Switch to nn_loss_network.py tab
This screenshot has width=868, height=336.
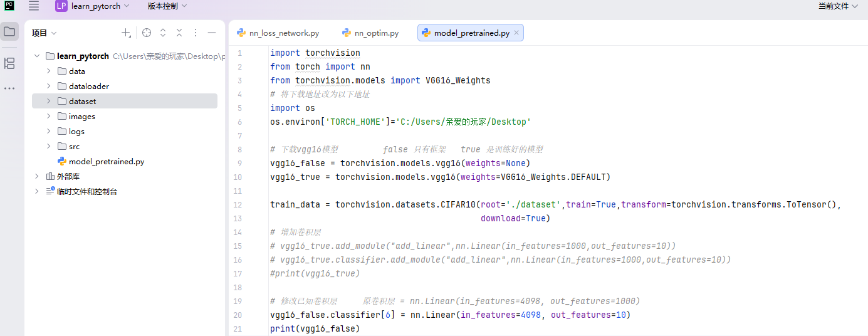(x=278, y=33)
